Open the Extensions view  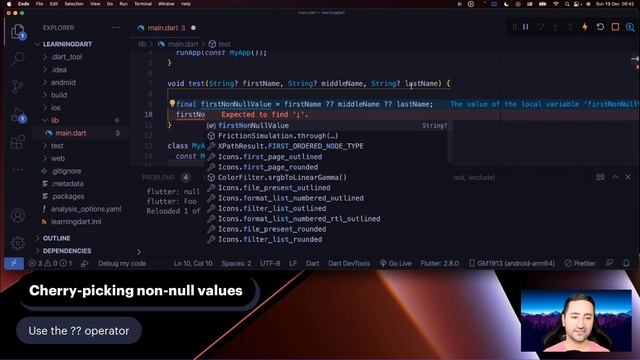(x=18, y=142)
